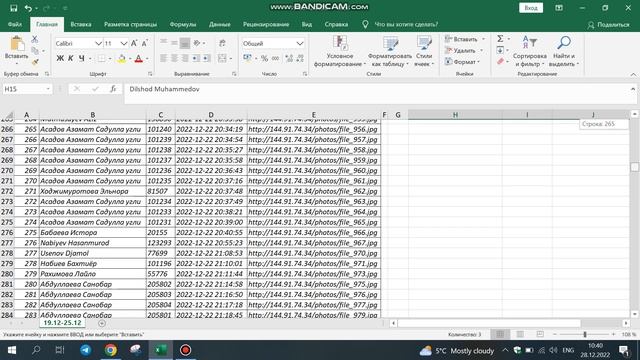Switch to Page Break Preview in status bar
The image size is (640, 360).
click(540, 334)
